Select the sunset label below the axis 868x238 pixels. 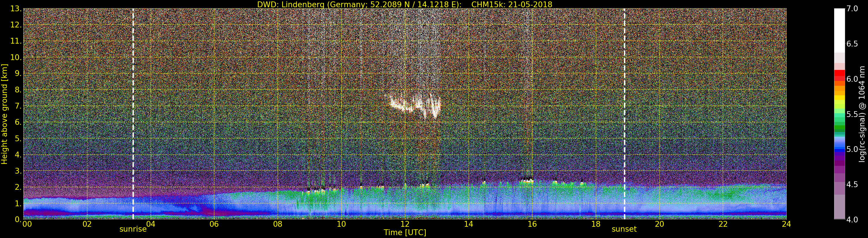[x=624, y=229]
